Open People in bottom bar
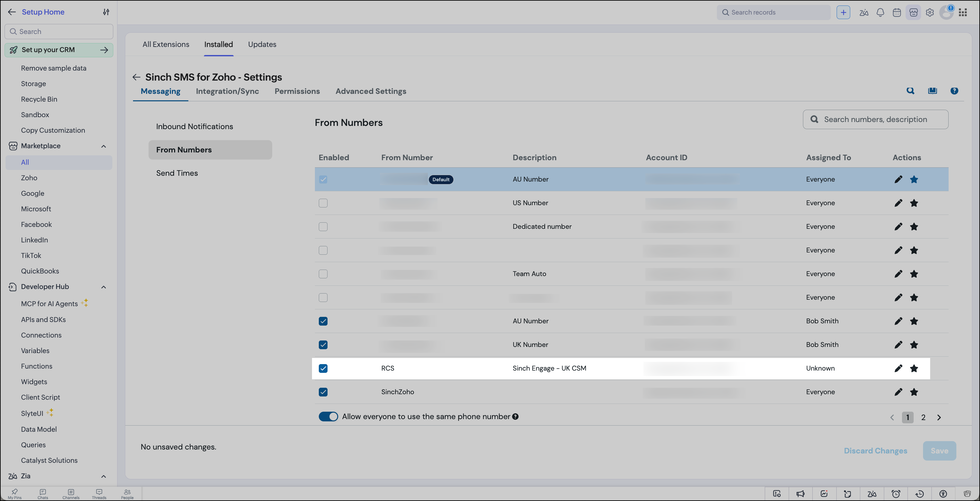 point(127,494)
